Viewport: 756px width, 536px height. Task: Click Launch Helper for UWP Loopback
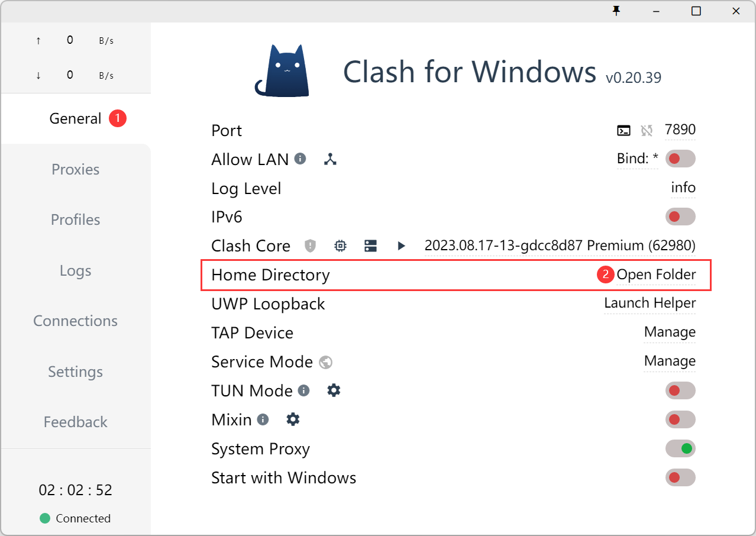pos(650,303)
